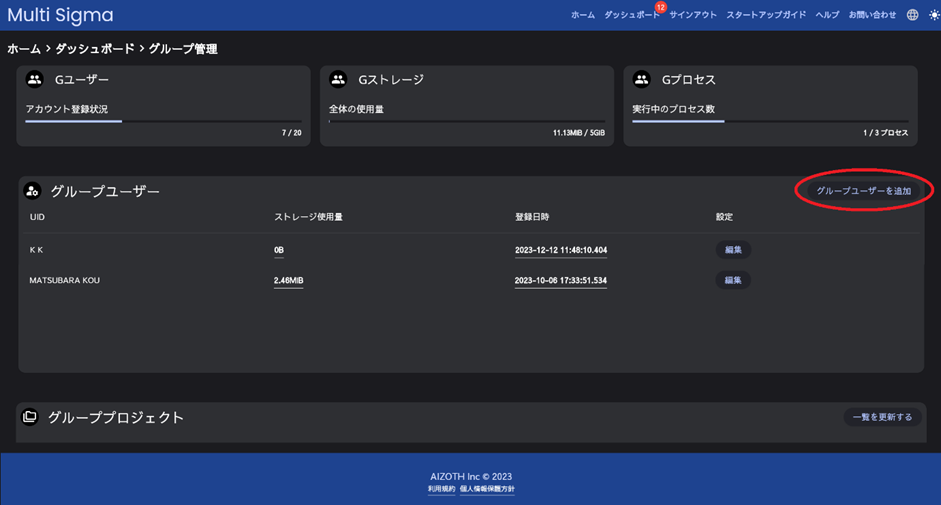The image size is (941, 505).
Task: Click the 一覧を更新する button
Action: (x=881, y=417)
